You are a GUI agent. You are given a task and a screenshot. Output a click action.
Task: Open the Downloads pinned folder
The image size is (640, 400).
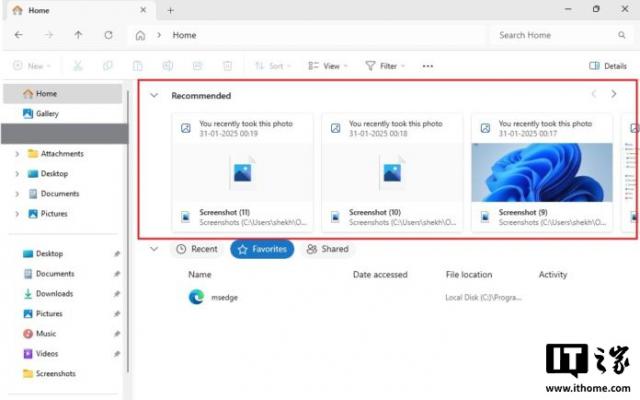coord(54,294)
